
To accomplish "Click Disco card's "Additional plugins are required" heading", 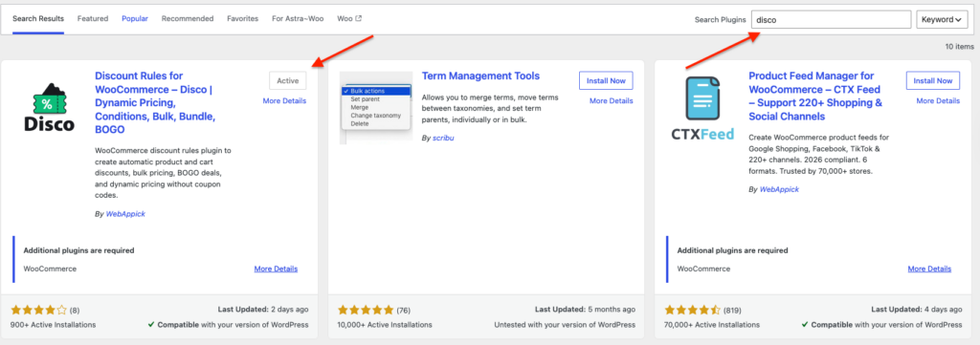I will (78, 250).
